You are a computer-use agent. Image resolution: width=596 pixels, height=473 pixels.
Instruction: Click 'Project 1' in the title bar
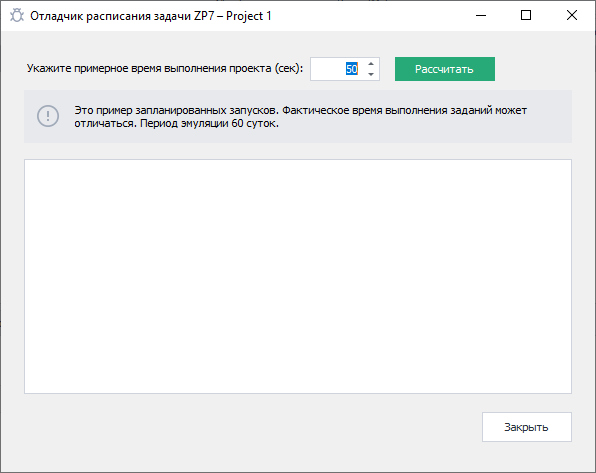pyautogui.click(x=249, y=16)
